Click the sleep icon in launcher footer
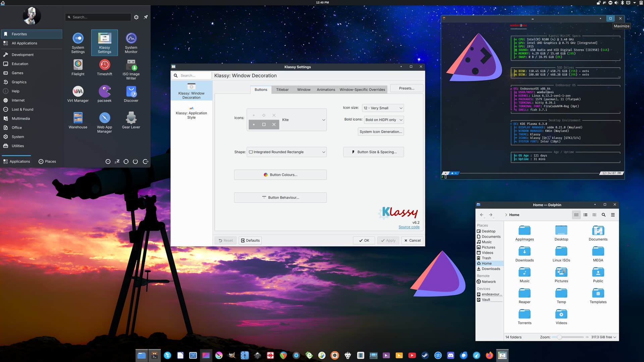The width and height of the screenshot is (644, 362). pyautogui.click(x=117, y=162)
